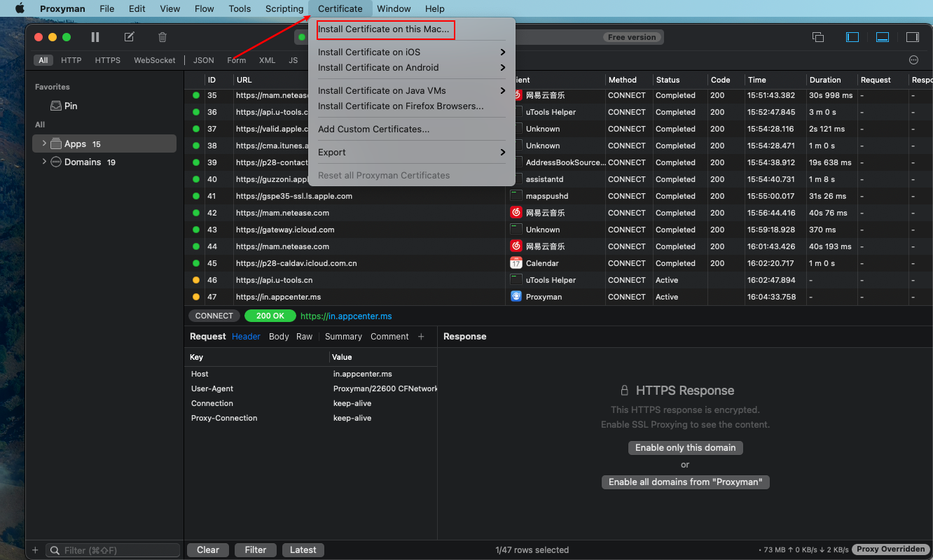This screenshot has height=560, width=933.
Task: Click the NetEase music icon in row 42
Action: tap(516, 213)
